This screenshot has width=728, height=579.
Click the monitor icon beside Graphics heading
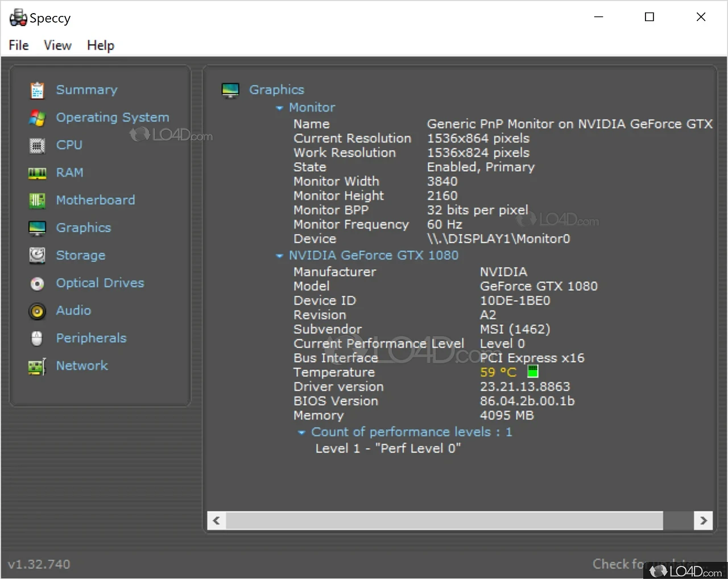point(230,90)
